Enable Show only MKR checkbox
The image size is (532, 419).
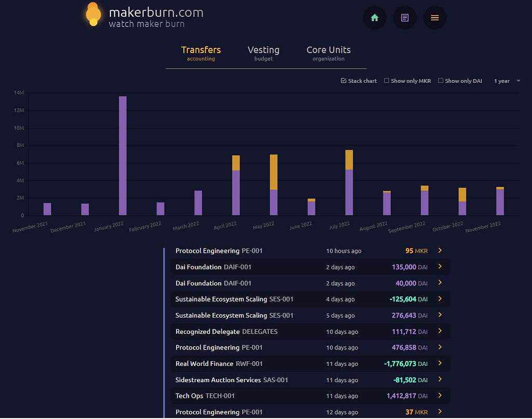tap(387, 81)
